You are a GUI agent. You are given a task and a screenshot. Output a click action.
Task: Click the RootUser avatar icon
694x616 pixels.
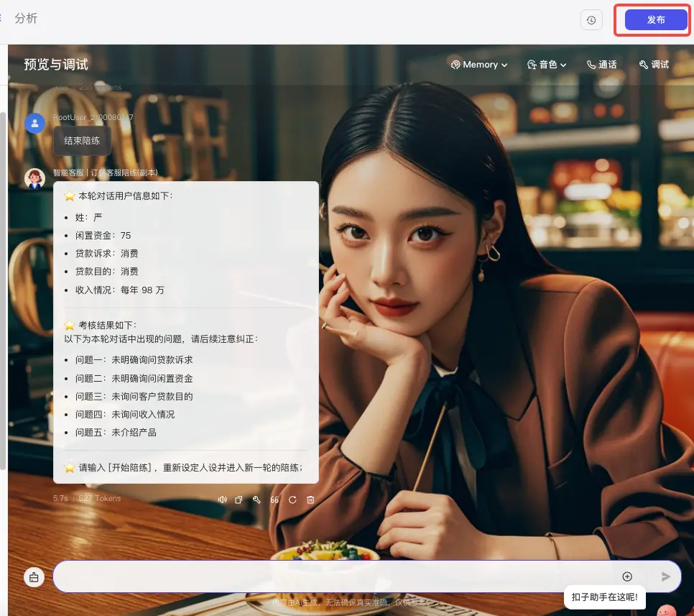pyautogui.click(x=35, y=124)
